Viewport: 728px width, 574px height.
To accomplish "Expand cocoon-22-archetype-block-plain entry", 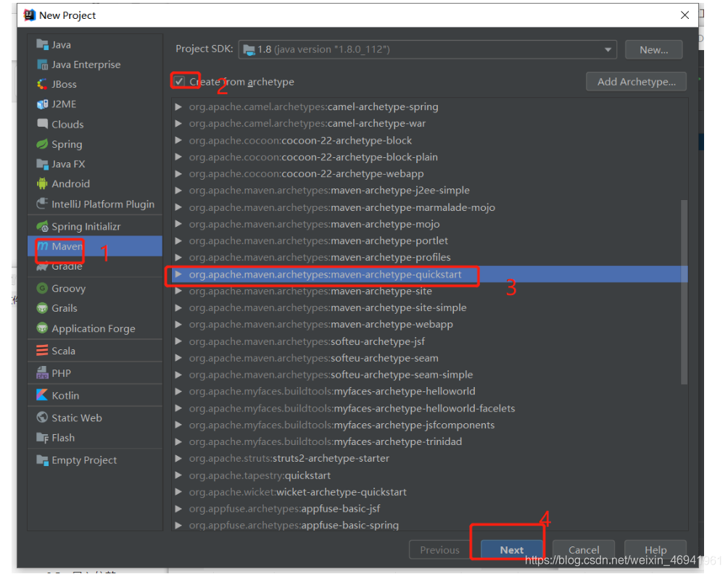I will (x=178, y=157).
